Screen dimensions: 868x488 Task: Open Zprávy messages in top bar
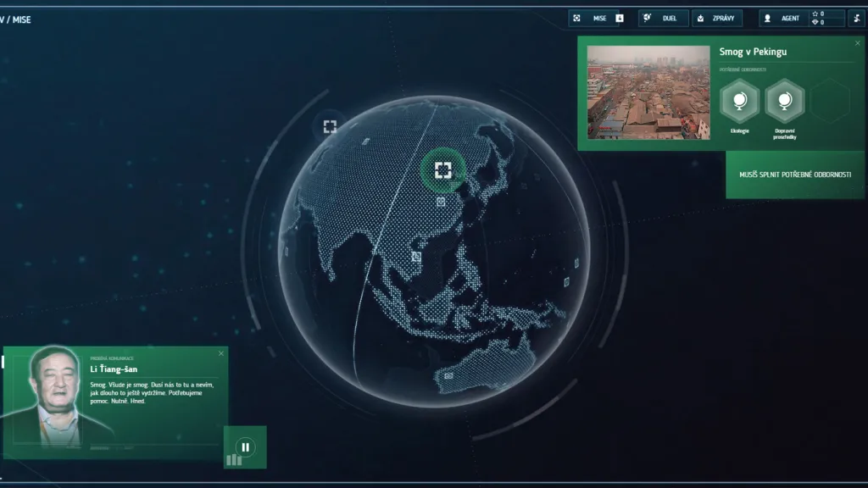click(717, 18)
